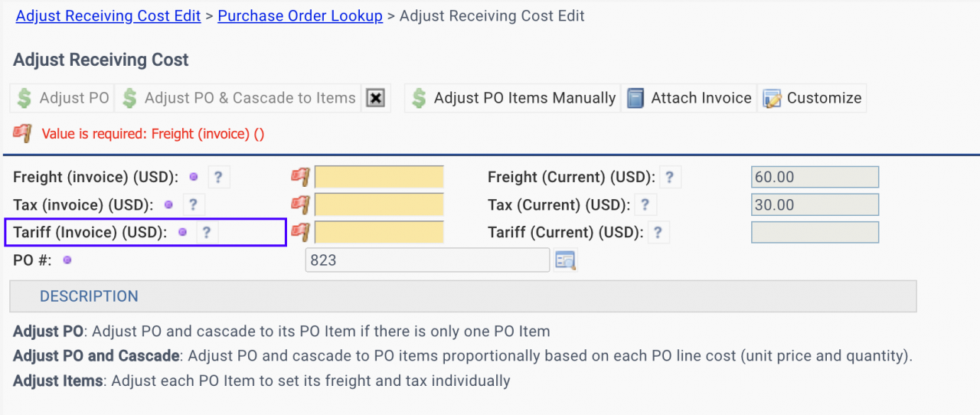Click Adjust PO Items Manually button

pos(513,98)
